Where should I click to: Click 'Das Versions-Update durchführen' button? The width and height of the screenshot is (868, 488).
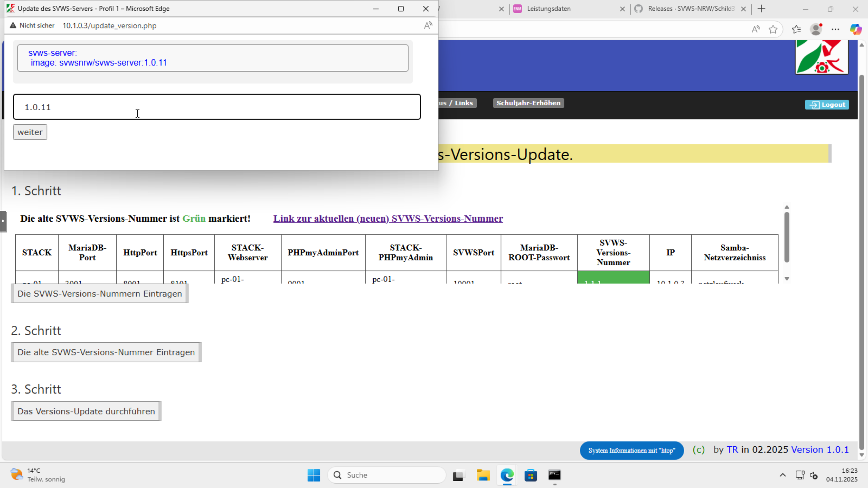86,411
